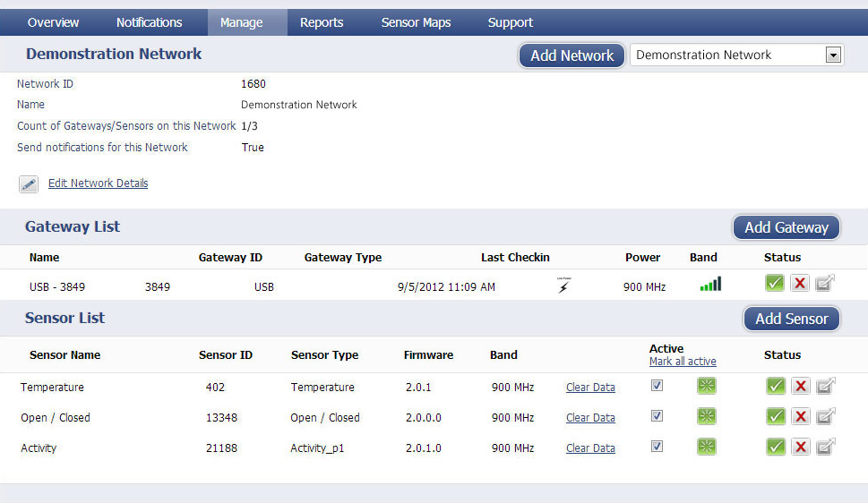The height and width of the screenshot is (503, 868).
Task: Click the Mark all active link
Action: tap(683, 362)
